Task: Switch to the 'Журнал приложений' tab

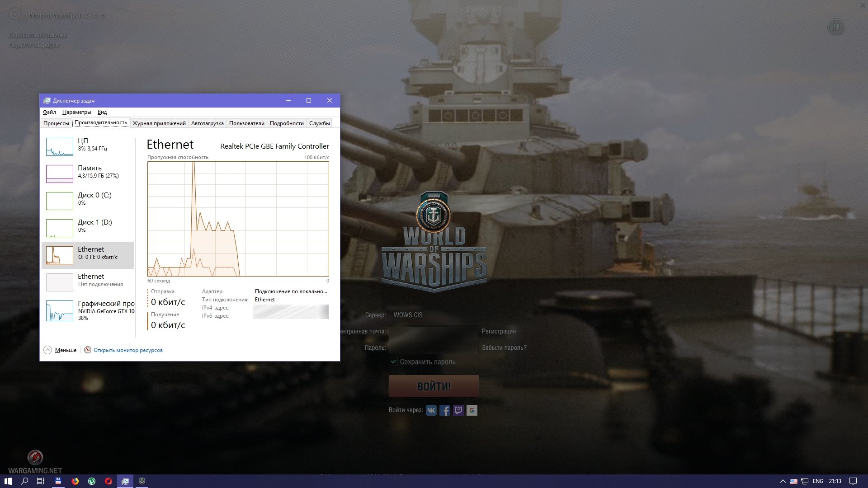Action: click(159, 123)
